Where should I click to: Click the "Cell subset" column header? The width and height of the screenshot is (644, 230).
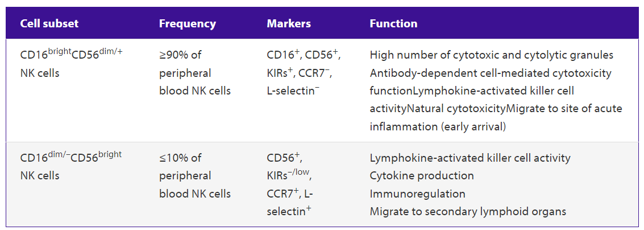(x=49, y=24)
